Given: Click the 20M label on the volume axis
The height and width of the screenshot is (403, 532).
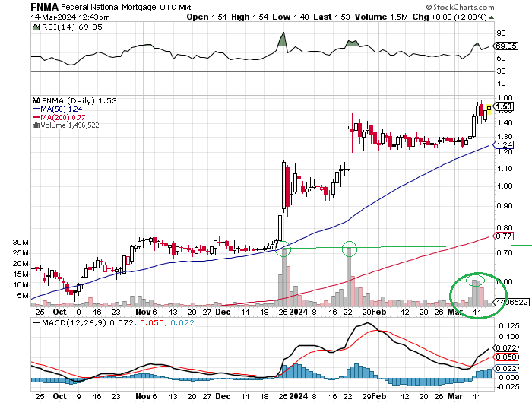Looking at the screenshot, I should 21,264.
